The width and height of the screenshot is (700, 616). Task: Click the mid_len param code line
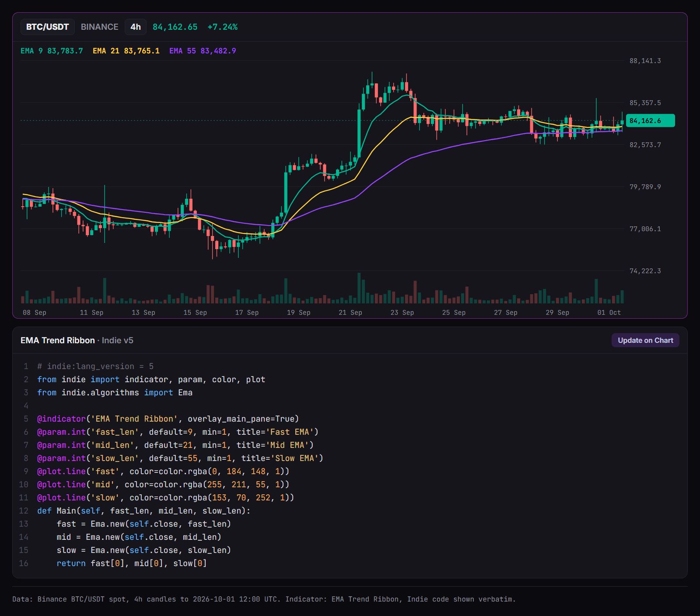175,445
